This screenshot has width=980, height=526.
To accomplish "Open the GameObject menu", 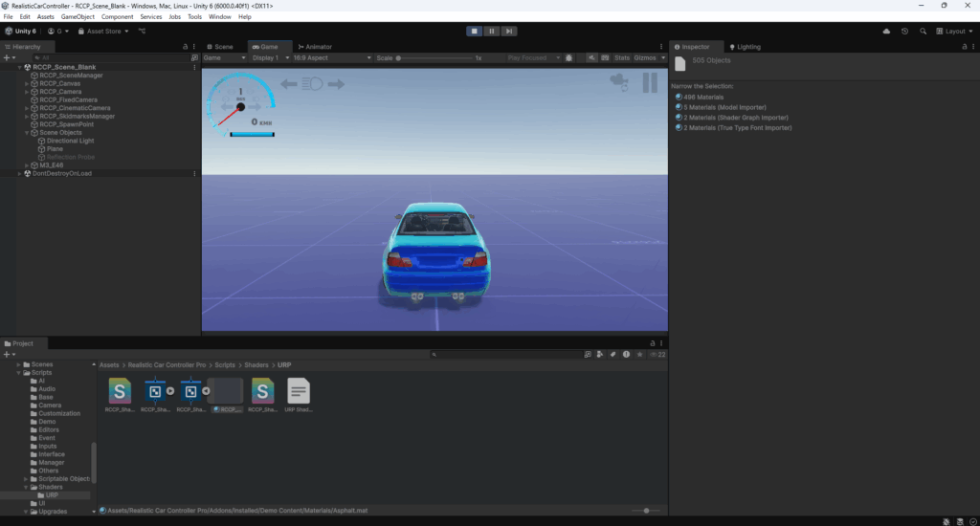I will tap(77, 17).
